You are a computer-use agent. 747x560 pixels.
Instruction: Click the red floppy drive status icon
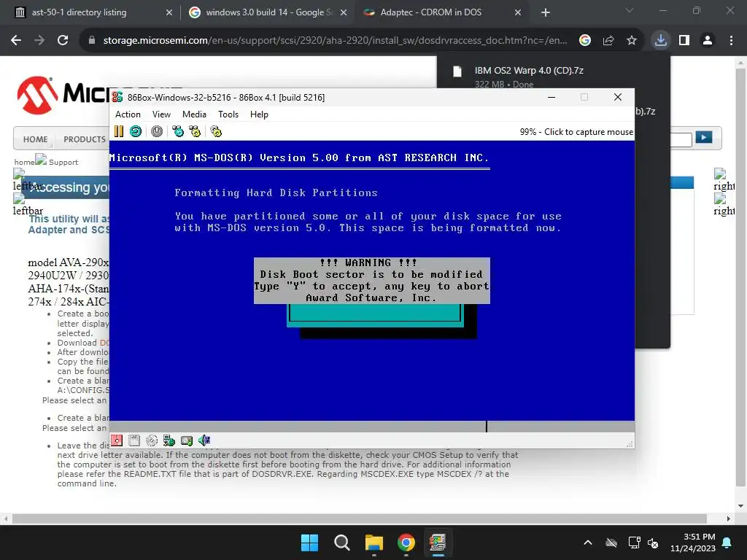click(117, 440)
